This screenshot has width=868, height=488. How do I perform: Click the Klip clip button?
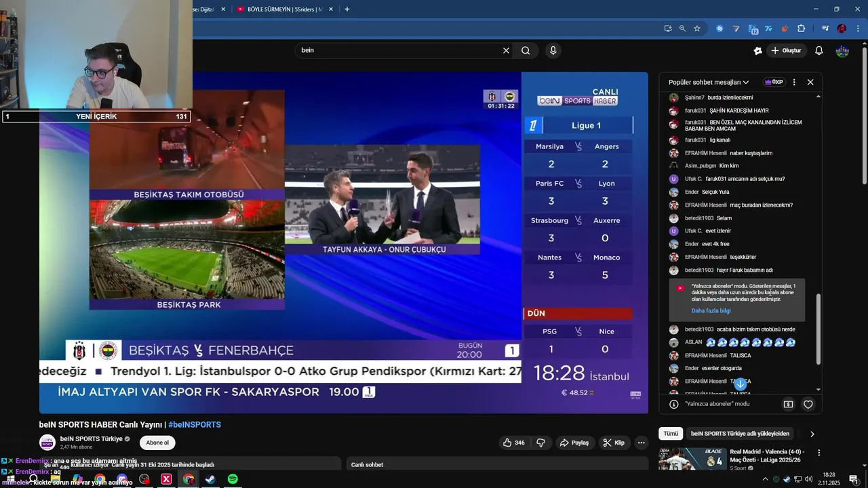[x=614, y=443]
